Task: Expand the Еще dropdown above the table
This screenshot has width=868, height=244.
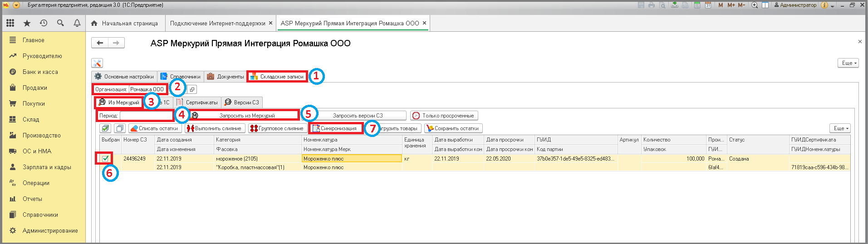Action: pos(840,128)
